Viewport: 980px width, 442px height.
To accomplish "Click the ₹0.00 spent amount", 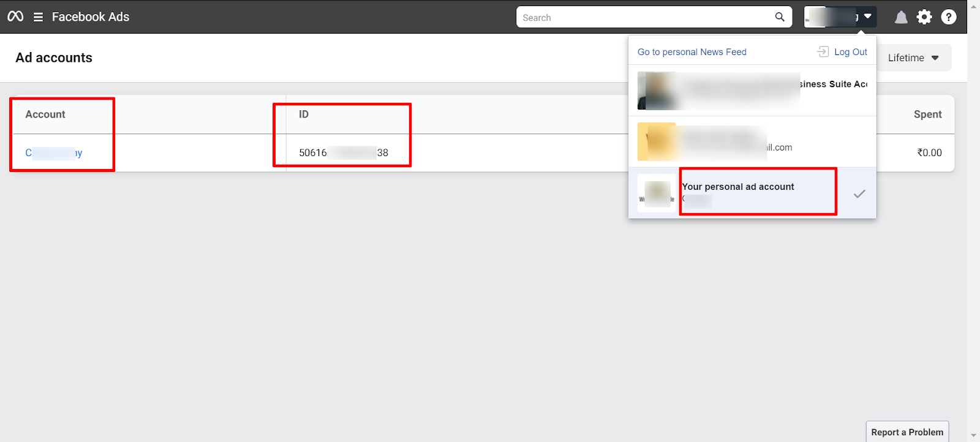I will click(929, 152).
